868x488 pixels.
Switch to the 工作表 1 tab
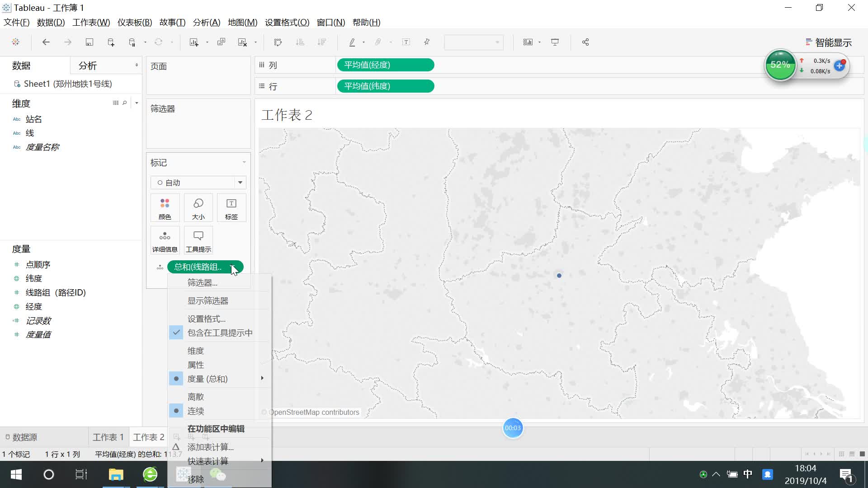108,437
